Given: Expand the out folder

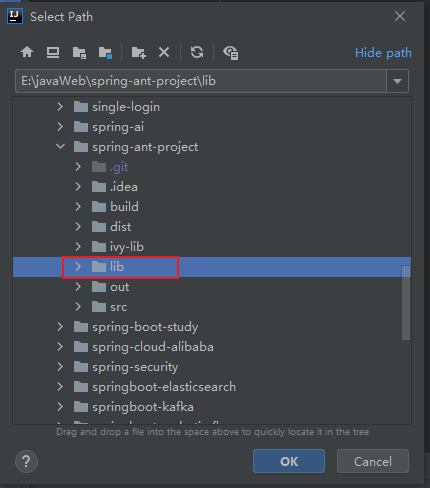Looking at the screenshot, I should point(78,287).
